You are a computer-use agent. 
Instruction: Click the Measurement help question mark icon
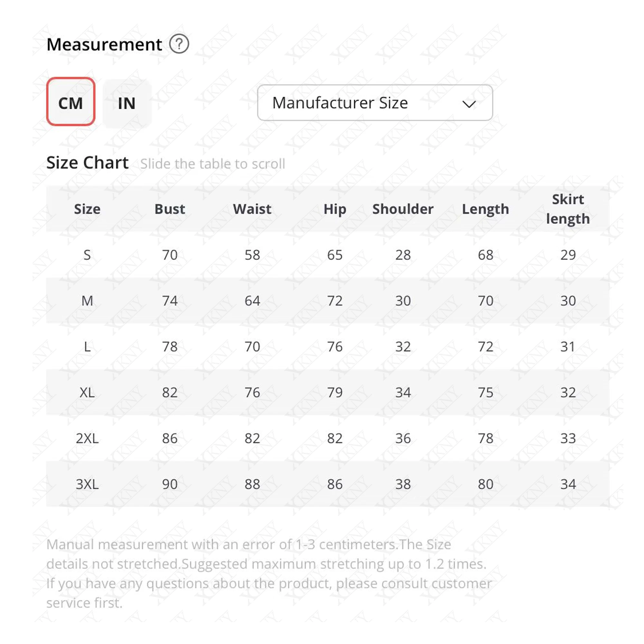(179, 44)
